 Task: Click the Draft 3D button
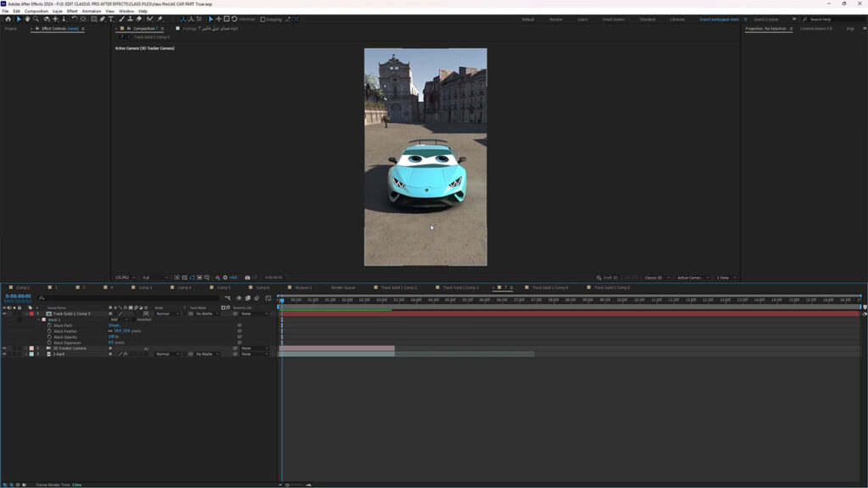[608, 277]
